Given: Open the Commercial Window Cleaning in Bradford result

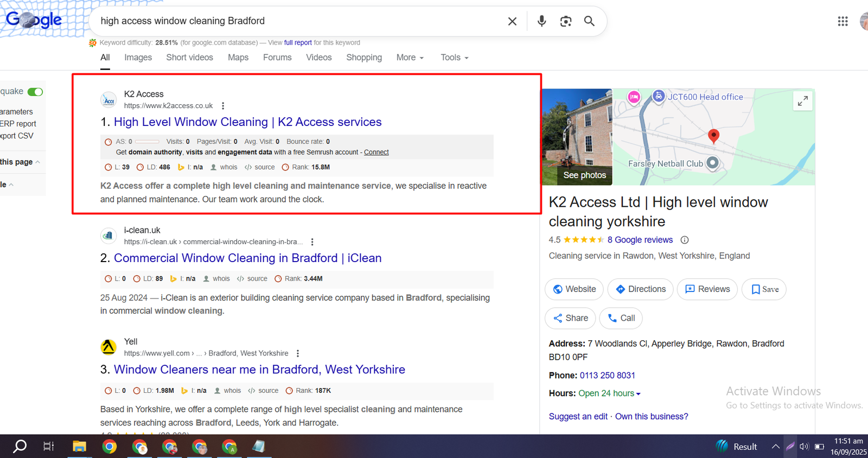Looking at the screenshot, I should [247, 258].
